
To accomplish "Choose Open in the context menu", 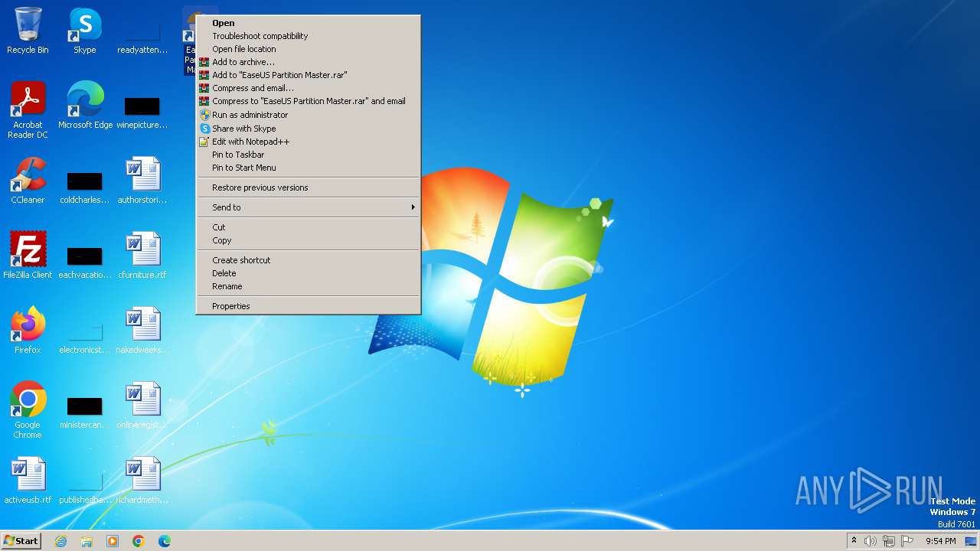I will point(309,23).
